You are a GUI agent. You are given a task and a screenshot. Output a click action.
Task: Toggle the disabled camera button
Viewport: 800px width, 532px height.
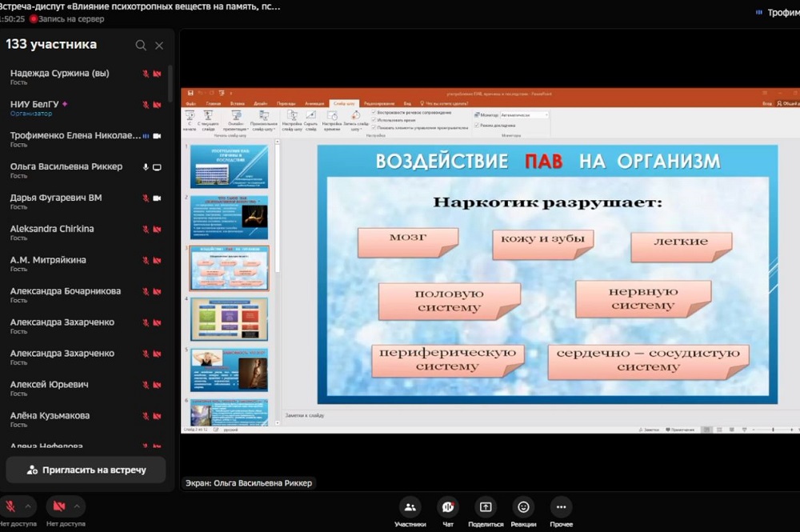58,506
